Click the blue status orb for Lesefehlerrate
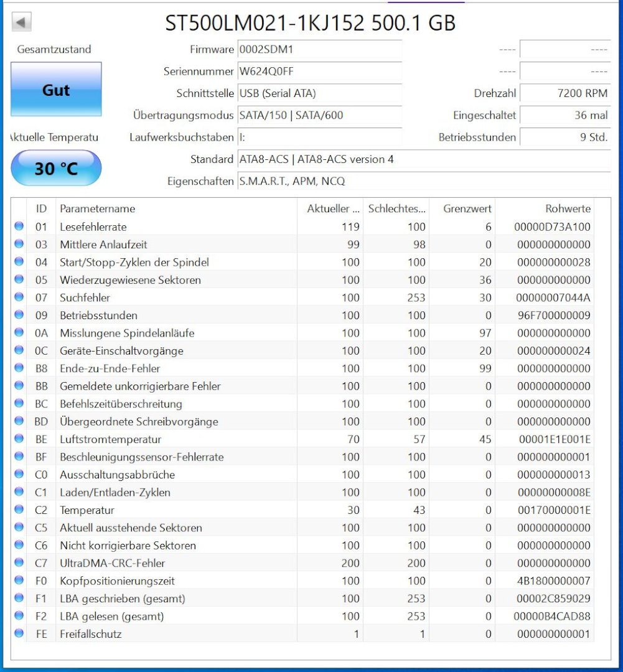The image size is (623, 672). click(x=19, y=226)
